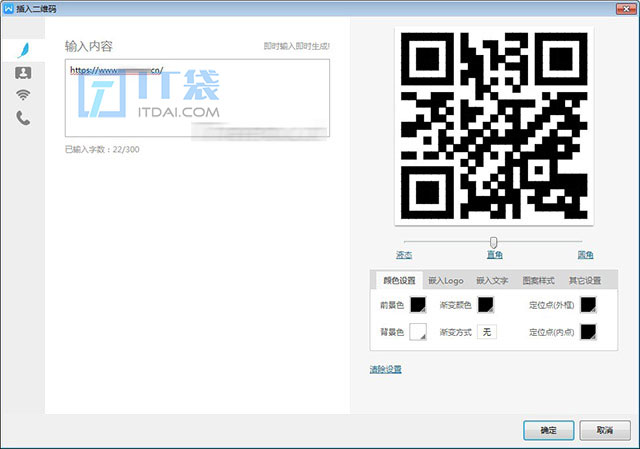Open the 其它设置 tab

[x=585, y=280]
